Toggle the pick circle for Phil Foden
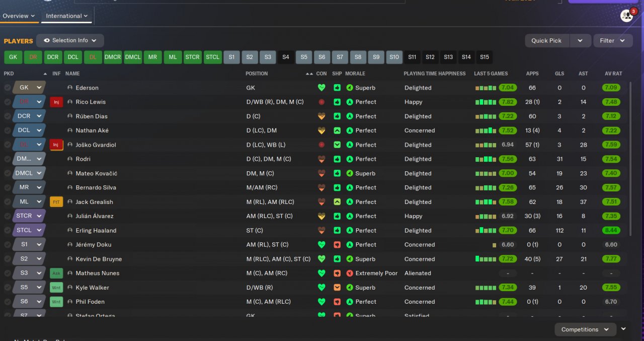The image size is (644, 341). pos(7,302)
